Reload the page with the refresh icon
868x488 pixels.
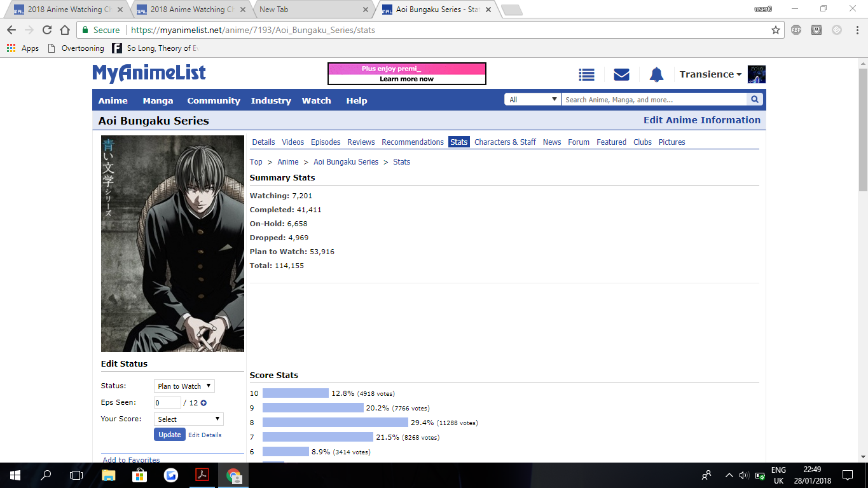click(x=46, y=30)
